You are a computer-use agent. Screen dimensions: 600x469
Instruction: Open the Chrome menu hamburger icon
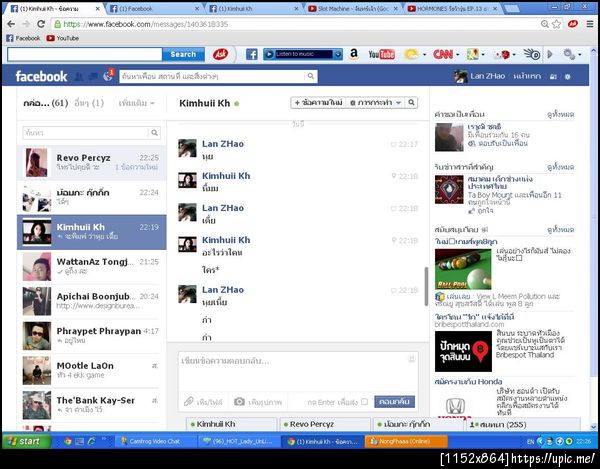point(590,24)
